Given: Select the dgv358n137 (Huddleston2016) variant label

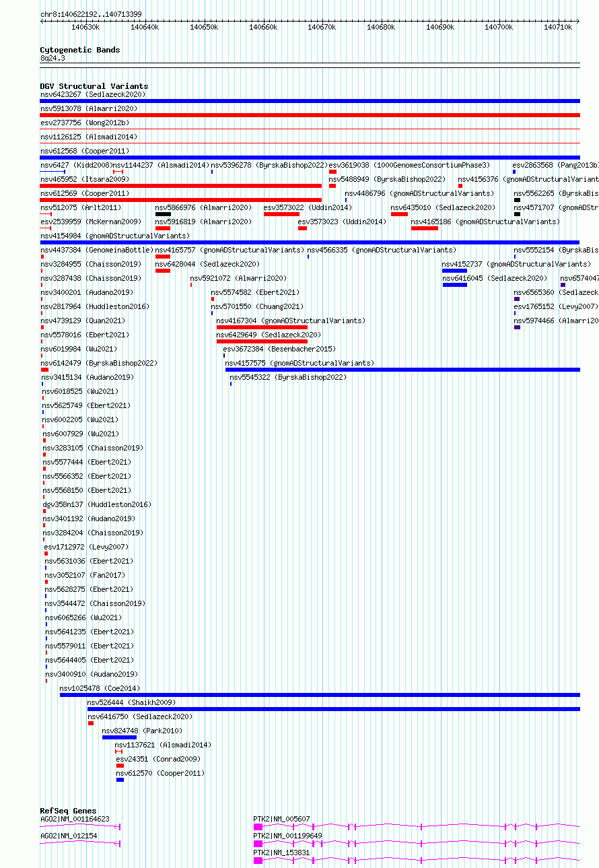Looking at the screenshot, I should pyautogui.click(x=97, y=504).
